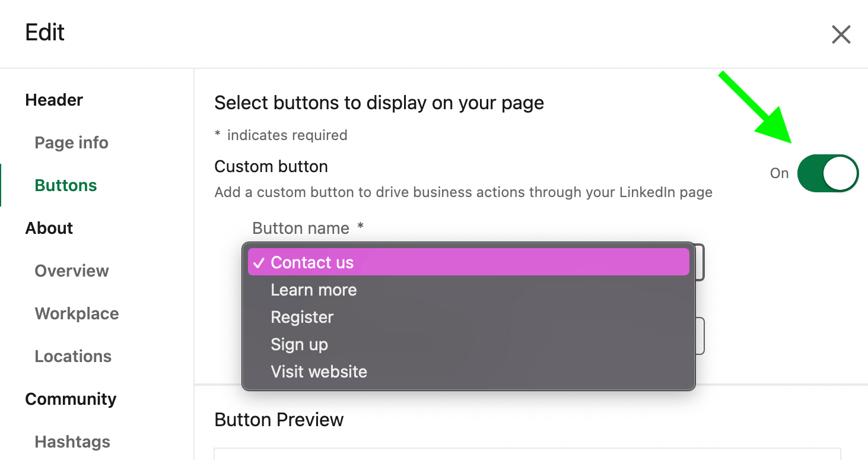Open the Header section

coord(54,99)
